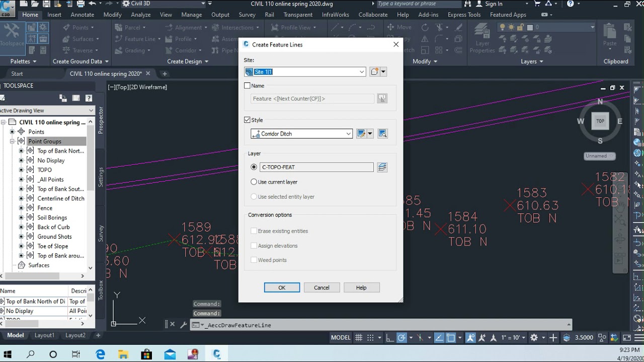The image size is (644, 362).
Task: Open the Prospector toolspace tab
Action: [x=101, y=120]
